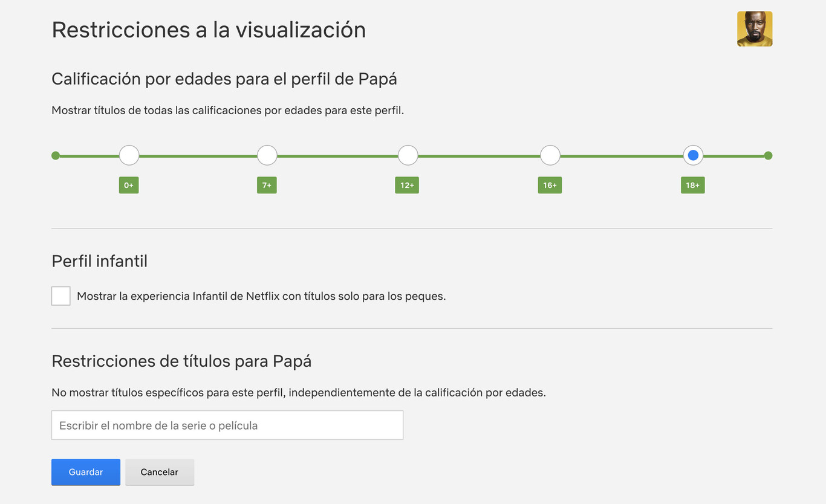Click the green 0+ rating label
This screenshot has width=826, height=504.
pos(128,185)
